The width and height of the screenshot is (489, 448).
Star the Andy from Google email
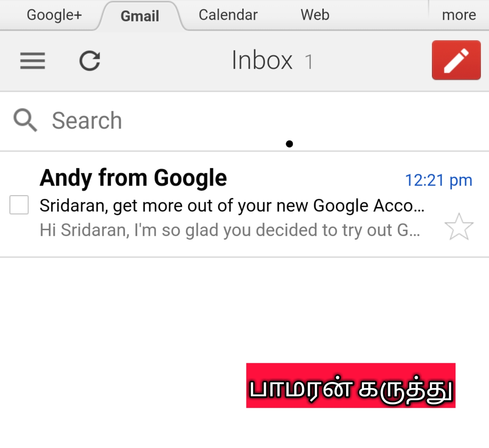click(459, 227)
